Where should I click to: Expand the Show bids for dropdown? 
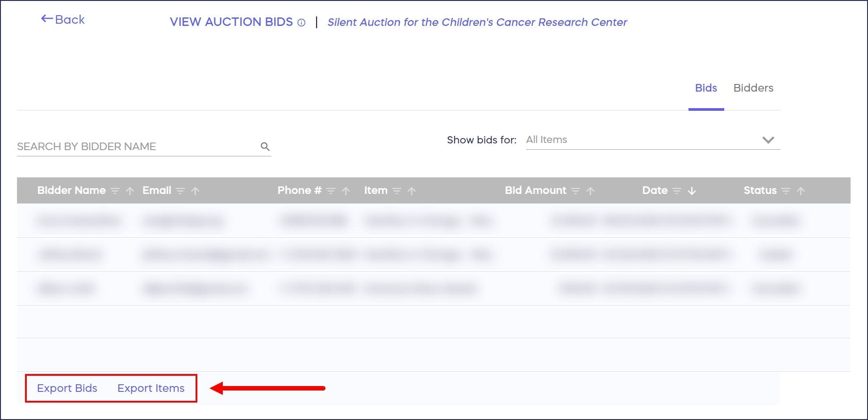tap(652, 140)
